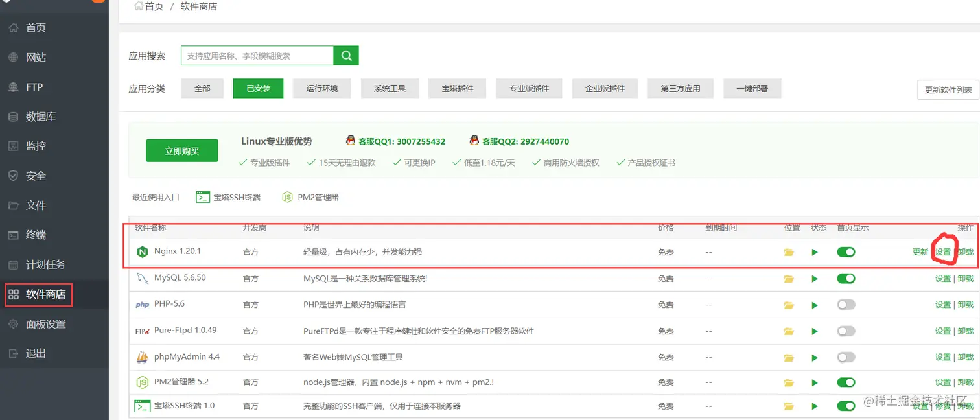The image size is (980, 420).
Task: Click the Pure-Ftpd running status icon
Action: click(x=815, y=331)
